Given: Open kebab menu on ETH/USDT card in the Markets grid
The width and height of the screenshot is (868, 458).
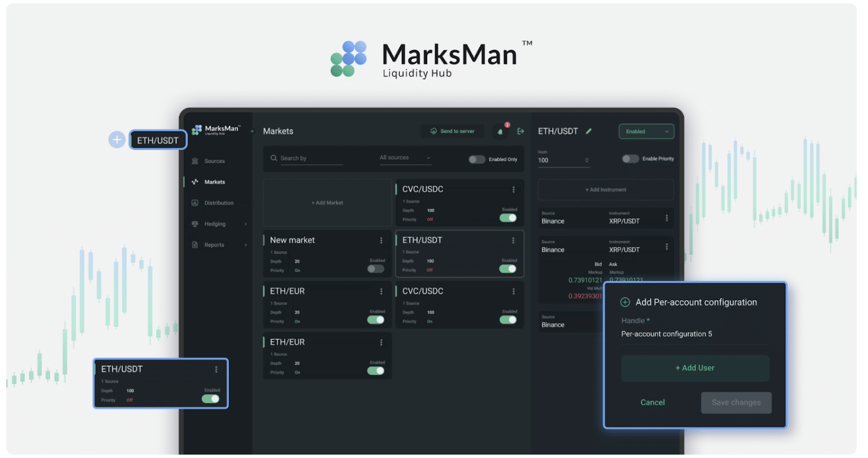Looking at the screenshot, I should click(514, 240).
